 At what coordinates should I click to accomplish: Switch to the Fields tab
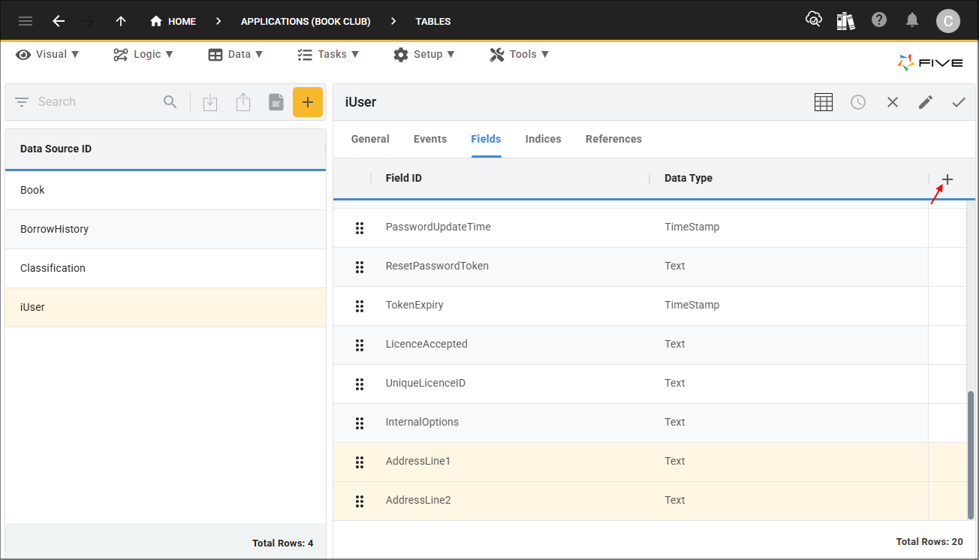(x=486, y=139)
